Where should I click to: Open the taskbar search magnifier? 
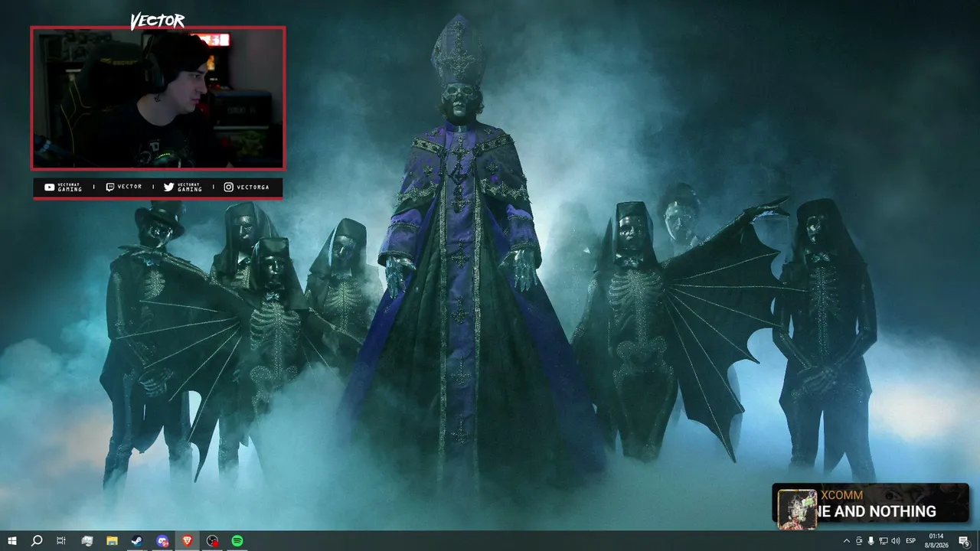click(x=37, y=541)
